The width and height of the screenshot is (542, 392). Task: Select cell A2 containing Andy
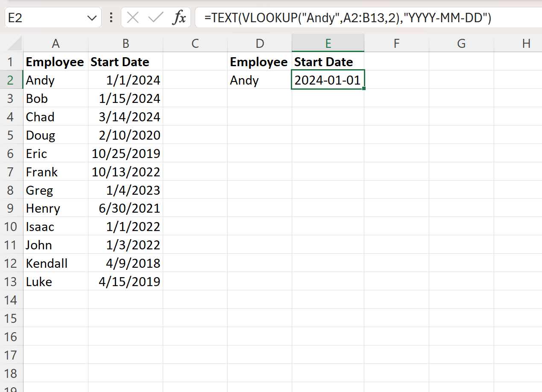click(56, 80)
